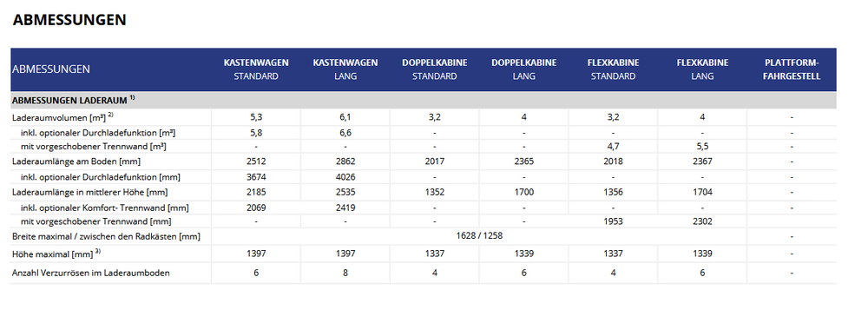
Task: Click the Breite maximal row label
Action: pyautogui.click(x=106, y=236)
